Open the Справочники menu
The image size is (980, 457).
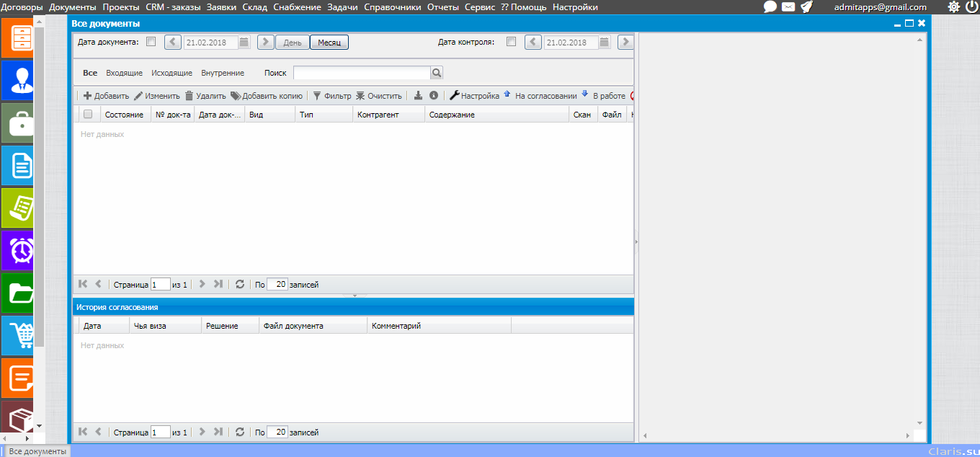(392, 7)
